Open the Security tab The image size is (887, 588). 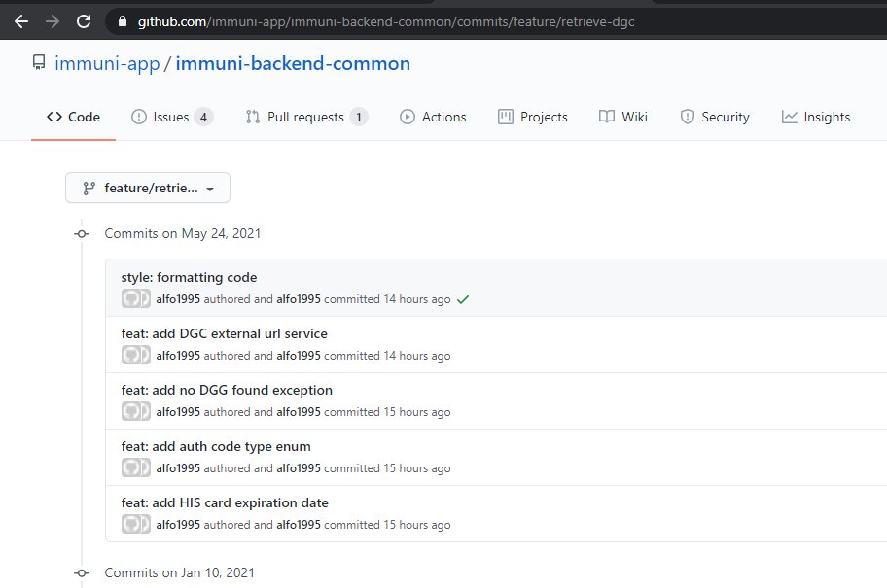tap(715, 117)
